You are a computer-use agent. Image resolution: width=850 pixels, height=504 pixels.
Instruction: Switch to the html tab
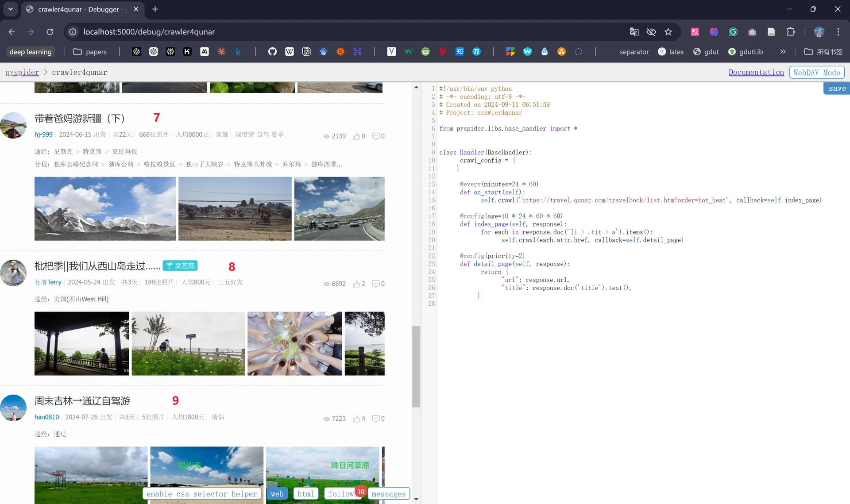(305, 493)
